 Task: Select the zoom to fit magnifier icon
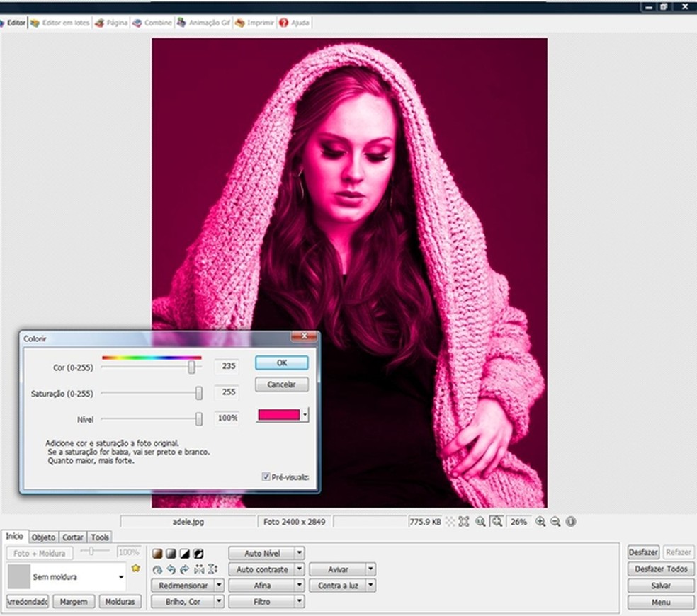point(497,522)
